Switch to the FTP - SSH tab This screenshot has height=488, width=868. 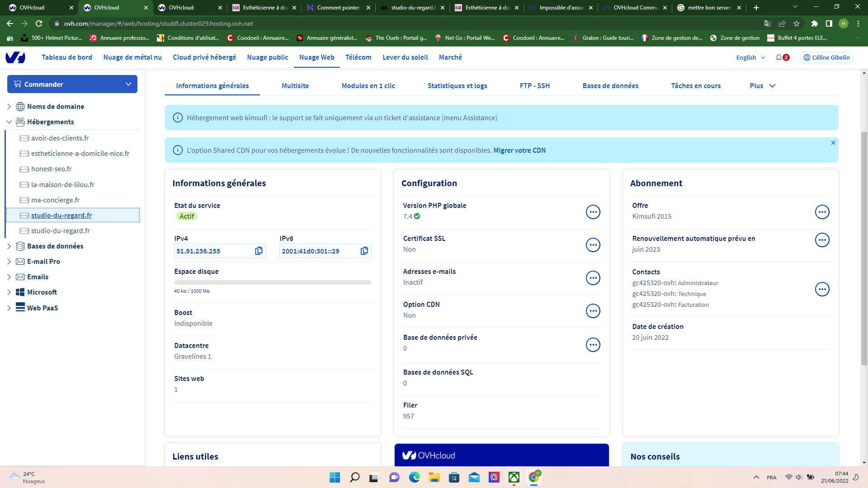coord(535,86)
